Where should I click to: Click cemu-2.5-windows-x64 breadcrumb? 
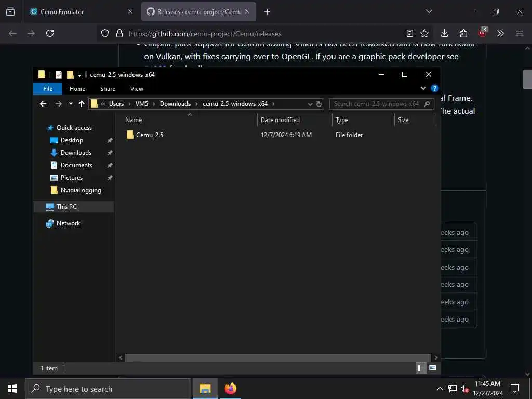point(235,104)
